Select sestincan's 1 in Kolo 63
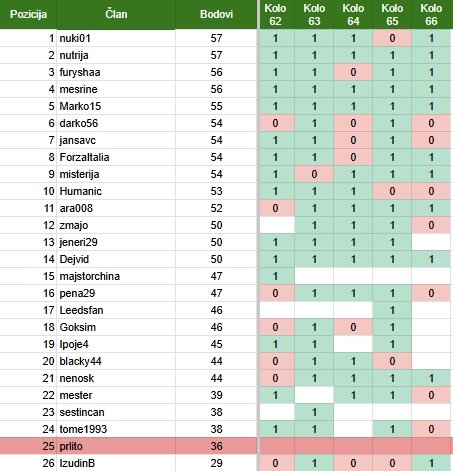This screenshot has height=471, width=453. (x=314, y=412)
